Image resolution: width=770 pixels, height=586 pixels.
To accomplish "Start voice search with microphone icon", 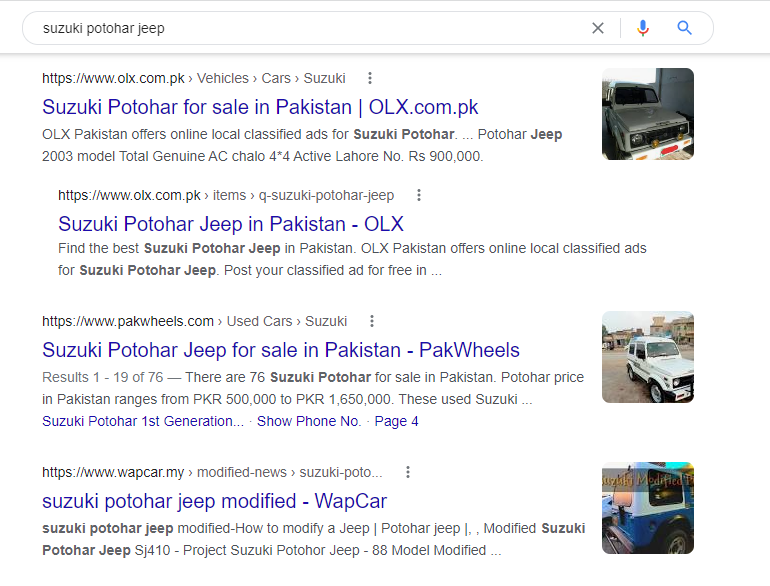I will point(643,28).
